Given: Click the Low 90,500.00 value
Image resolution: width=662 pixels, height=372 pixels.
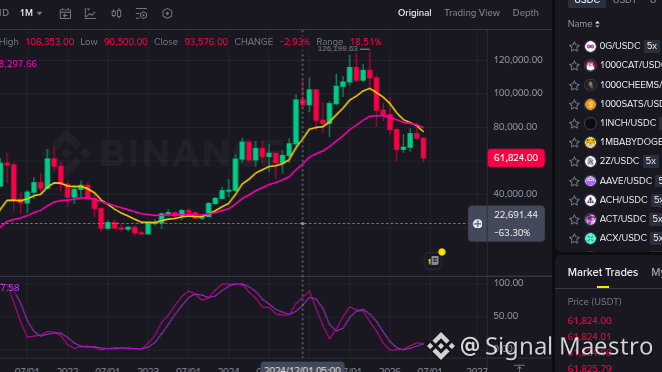Looking at the screenshot, I should [126, 42].
